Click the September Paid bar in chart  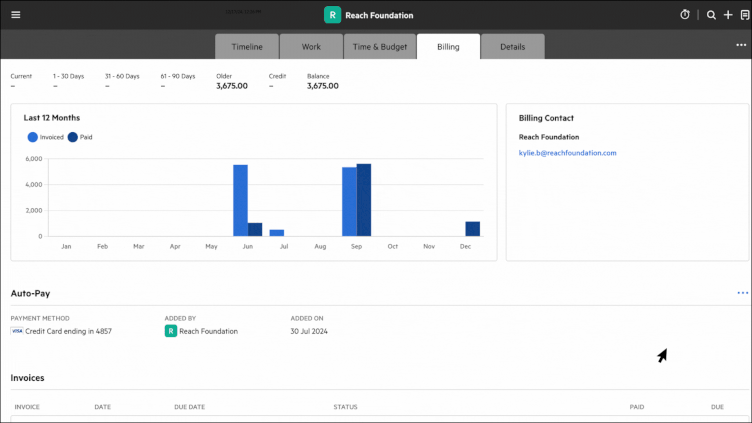click(x=364, y=200)
